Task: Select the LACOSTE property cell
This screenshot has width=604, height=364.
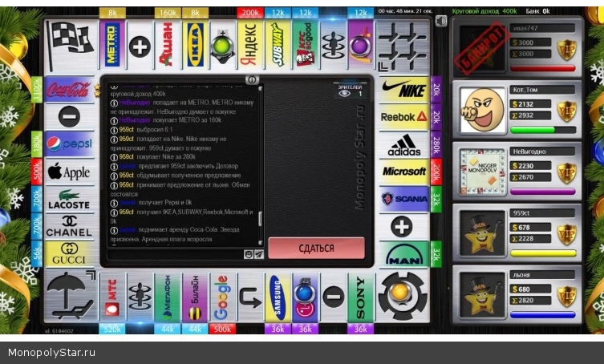Action: [x=69, y=199]
